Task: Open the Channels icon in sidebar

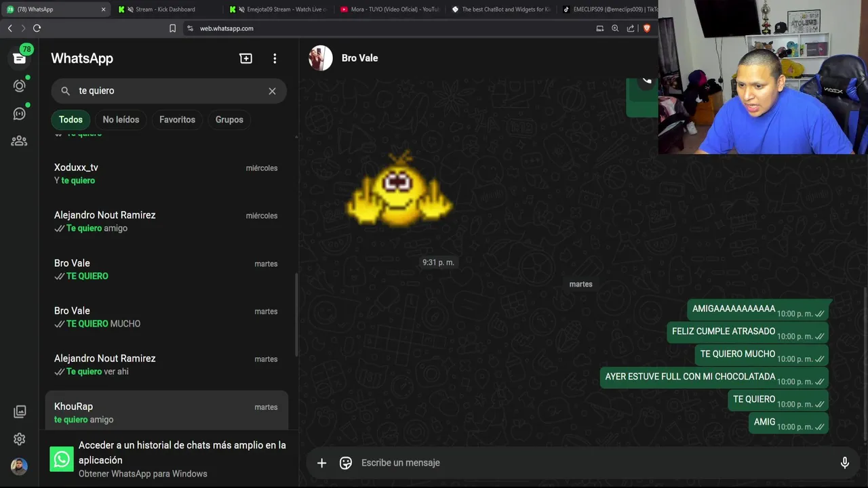Action: click(x=19, y=113)
